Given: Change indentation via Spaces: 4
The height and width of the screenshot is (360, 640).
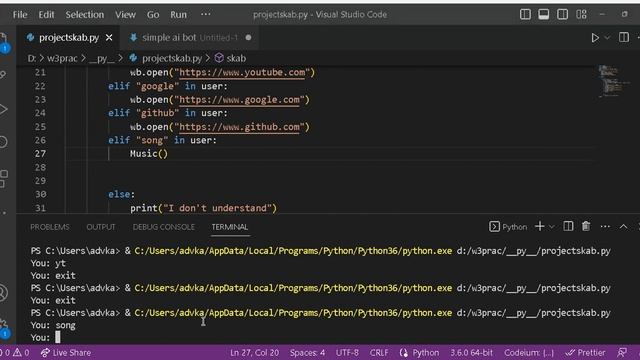Looking at the screenshot, I should [x=307, y=353].
